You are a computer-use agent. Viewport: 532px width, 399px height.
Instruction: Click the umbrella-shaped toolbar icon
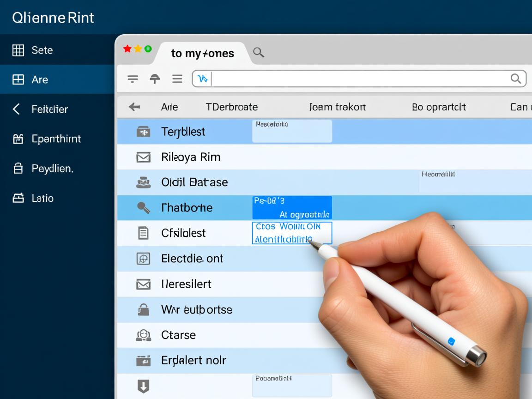tap(155, 79)
